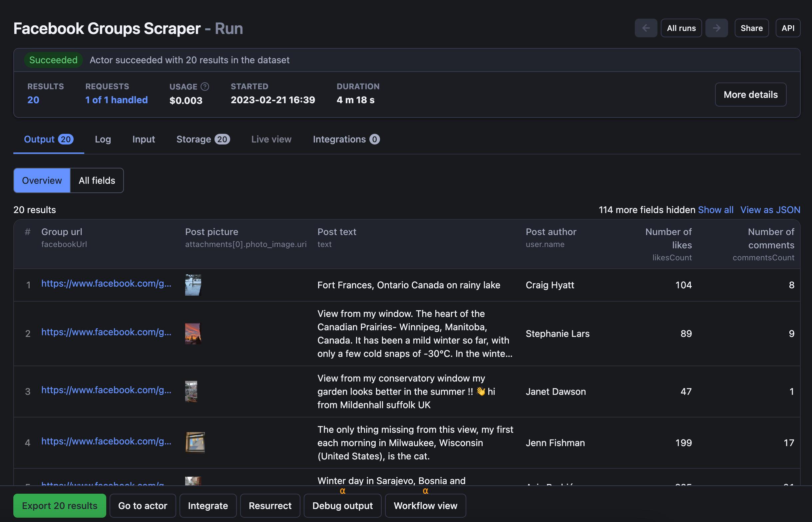
Task: Open Stephanie Lars post picture thumbnail
Action: 193,334
